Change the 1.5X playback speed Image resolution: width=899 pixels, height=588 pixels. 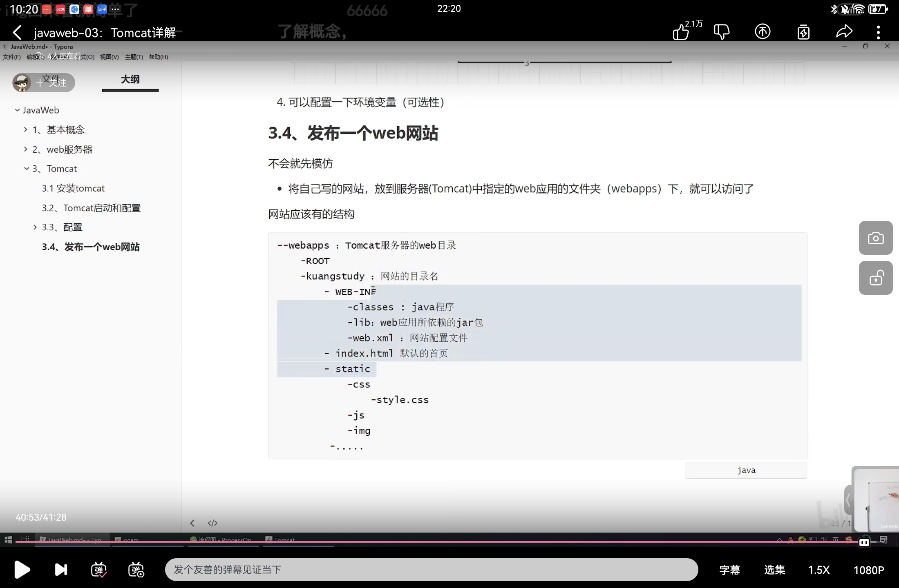click(x=818, y=570)
